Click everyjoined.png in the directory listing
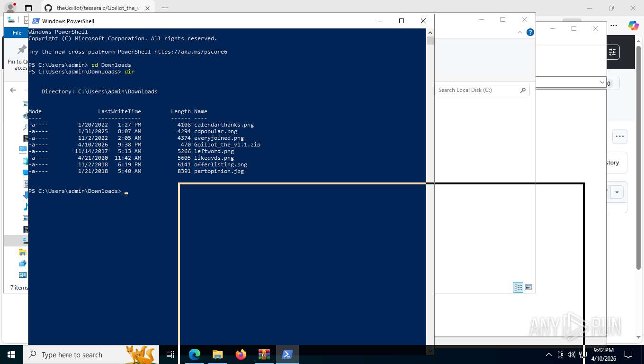Screen dimensions: 644x364 (x=219, y=138)
